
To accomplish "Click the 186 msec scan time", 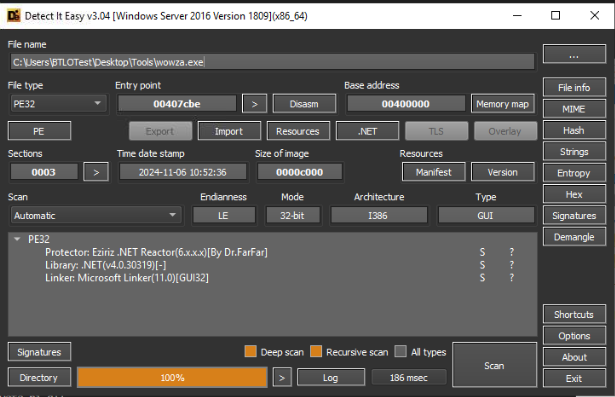I will [x=409, y=377].
